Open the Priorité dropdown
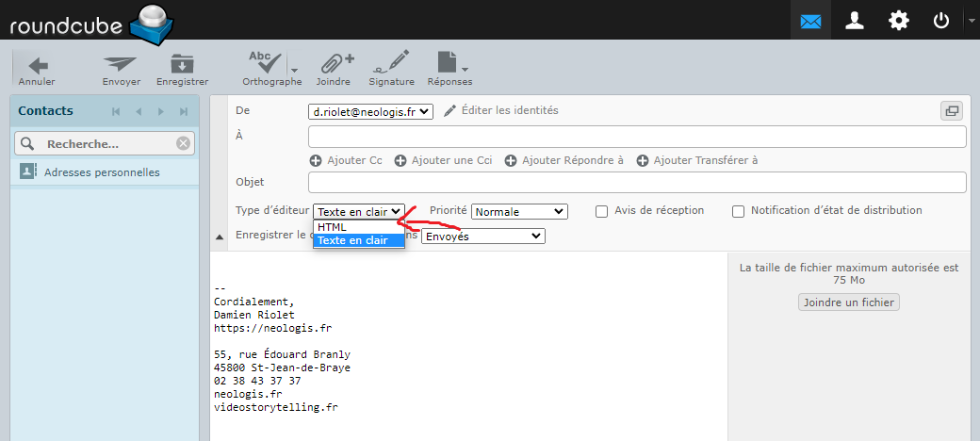980x441 pixels. (519, 212)
